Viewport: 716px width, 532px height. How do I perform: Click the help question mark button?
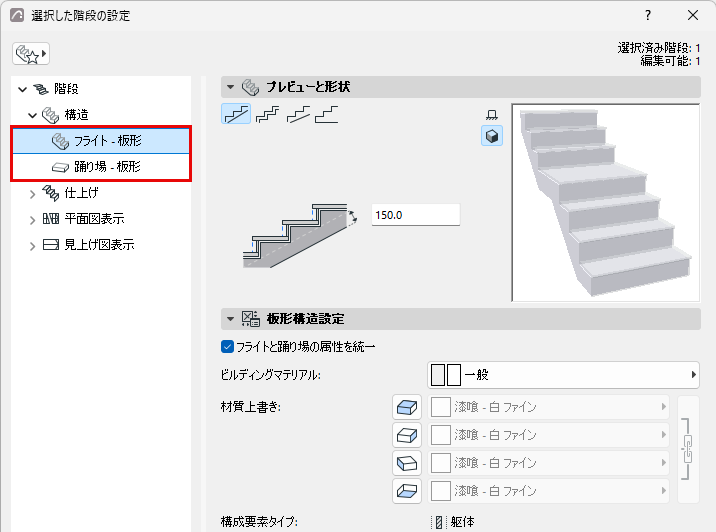click(648, 16)
